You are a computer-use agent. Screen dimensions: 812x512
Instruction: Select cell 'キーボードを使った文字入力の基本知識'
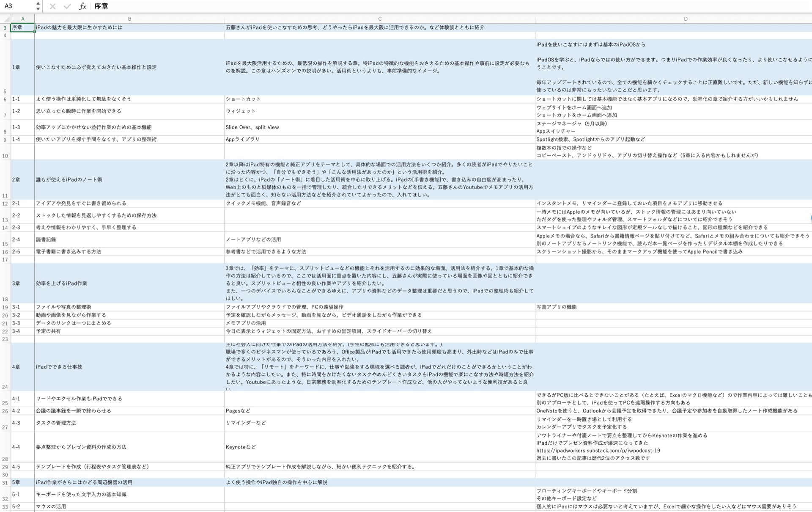click(129, 495)
